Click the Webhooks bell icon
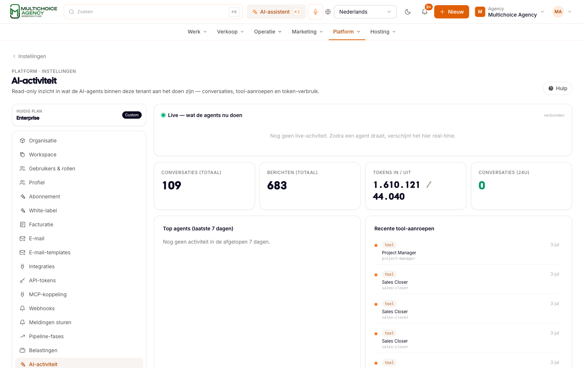This screenshot has width=588, height=368. pyautogui.click(x=22, y=308)
